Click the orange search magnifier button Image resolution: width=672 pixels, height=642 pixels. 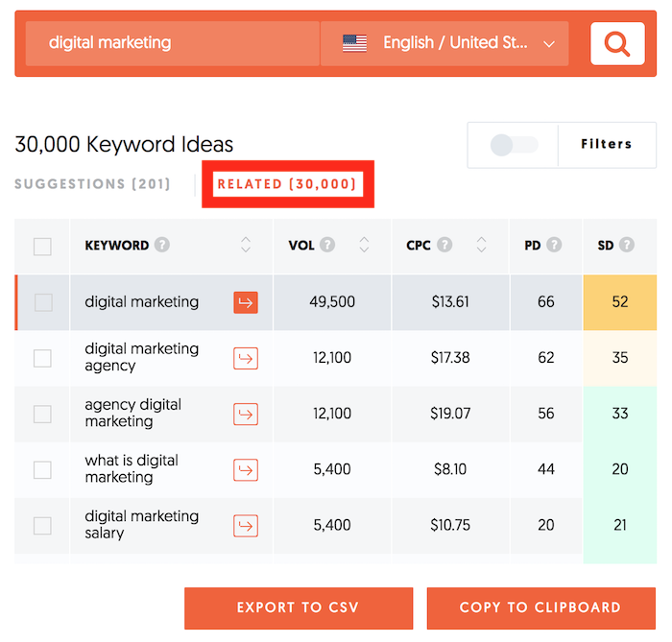coord(617,43)
